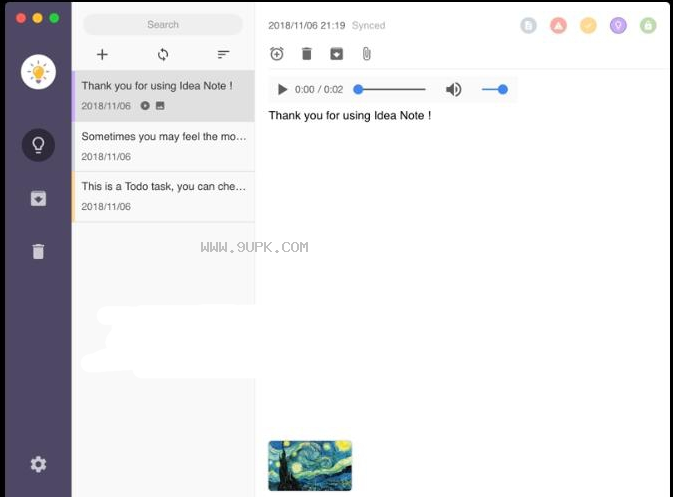Open settings gear in sidebar
673x500 pixels.
coord(38,464)
